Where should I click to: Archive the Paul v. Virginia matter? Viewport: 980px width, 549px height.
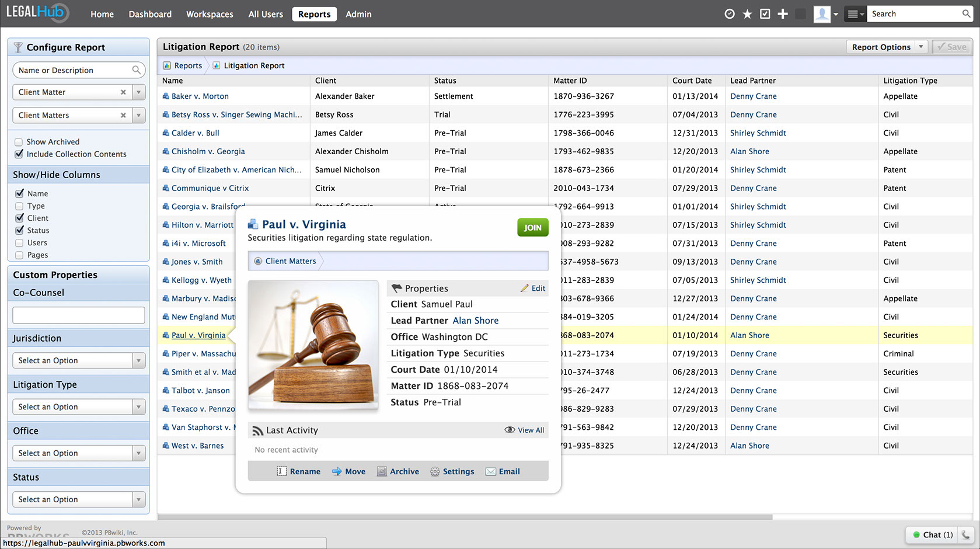point(398,471)
